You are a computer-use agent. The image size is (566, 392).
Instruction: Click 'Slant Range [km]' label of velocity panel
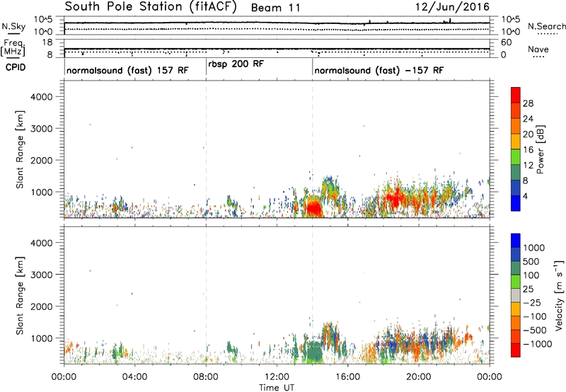20,296
